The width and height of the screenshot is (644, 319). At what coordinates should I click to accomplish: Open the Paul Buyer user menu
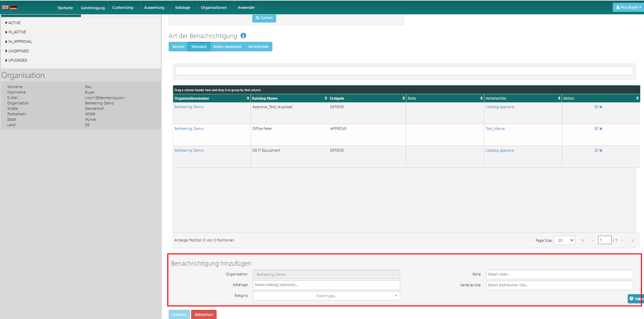pos(628,7)
